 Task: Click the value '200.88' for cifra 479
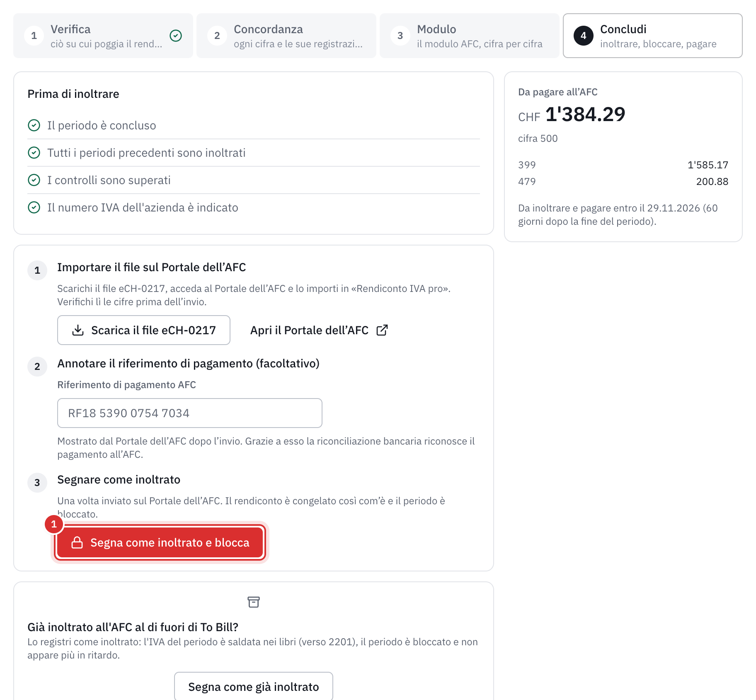712,182
